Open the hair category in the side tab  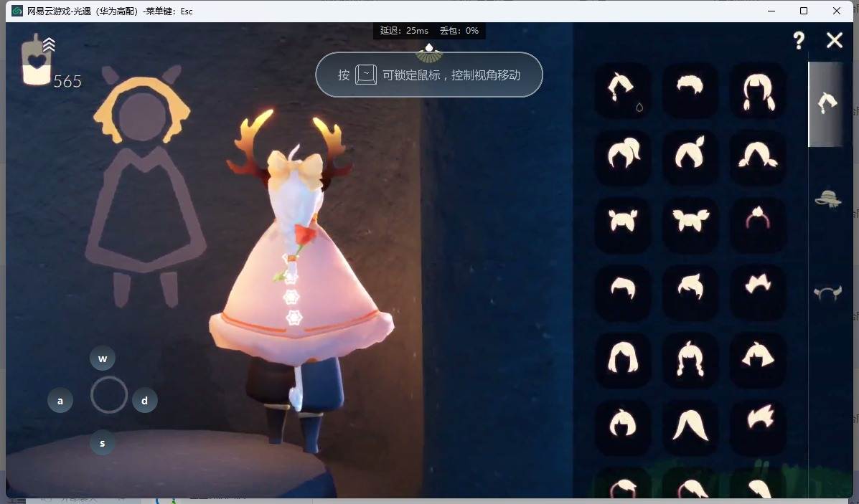827,103
